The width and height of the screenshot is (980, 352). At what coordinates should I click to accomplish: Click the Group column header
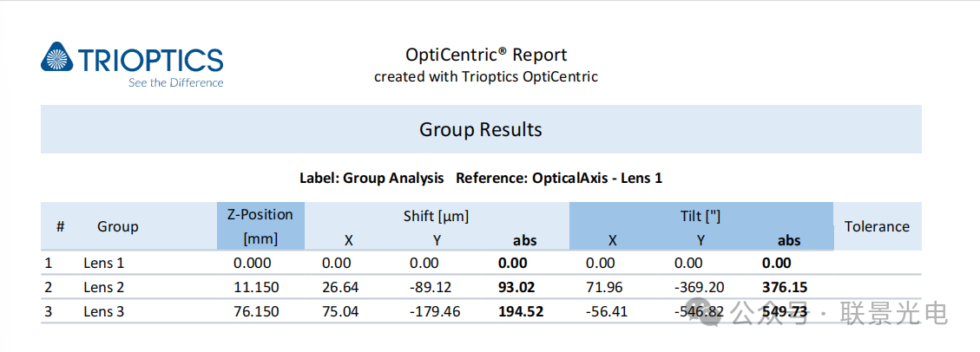pos(118,226)
